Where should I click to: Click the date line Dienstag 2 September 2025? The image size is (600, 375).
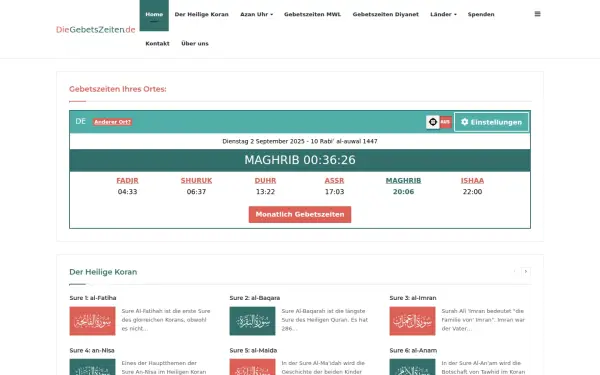click(x=300, y=141)
